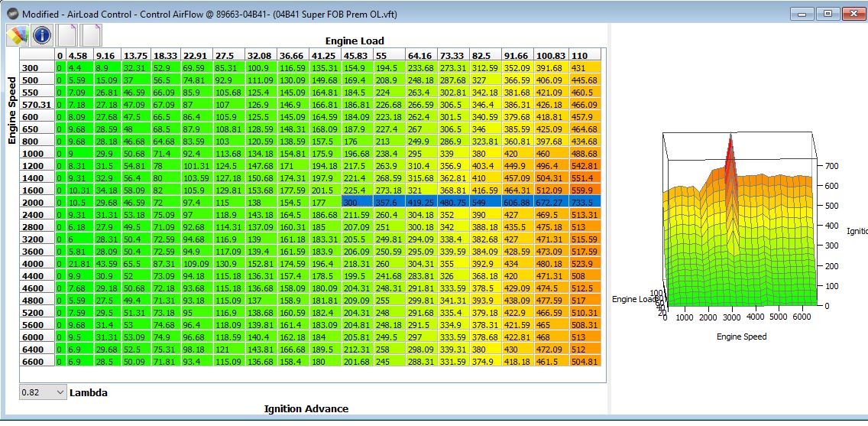The width and height of the screenshot is (868, 426).
Task: Select the cell with value 559.9
Action: (x=585, y=190)
